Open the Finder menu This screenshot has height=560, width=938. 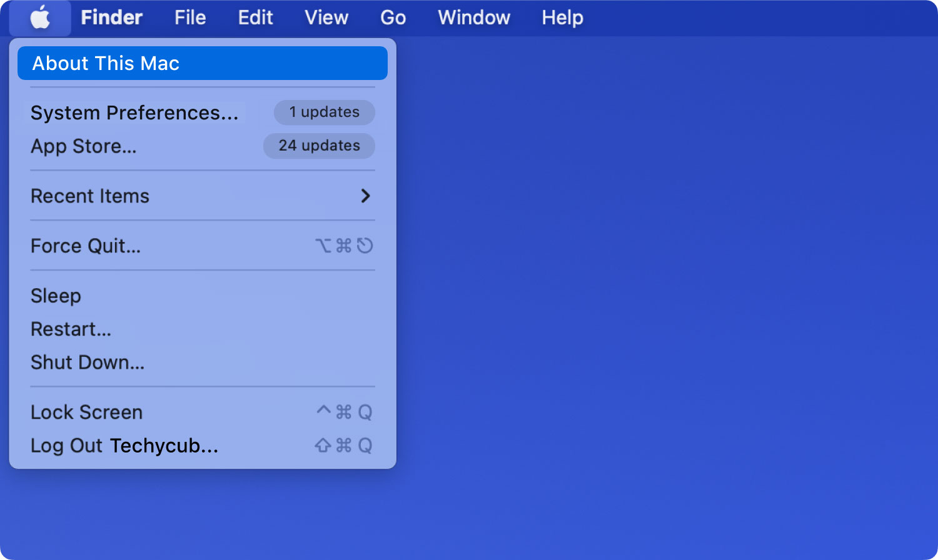pos(112,17)
